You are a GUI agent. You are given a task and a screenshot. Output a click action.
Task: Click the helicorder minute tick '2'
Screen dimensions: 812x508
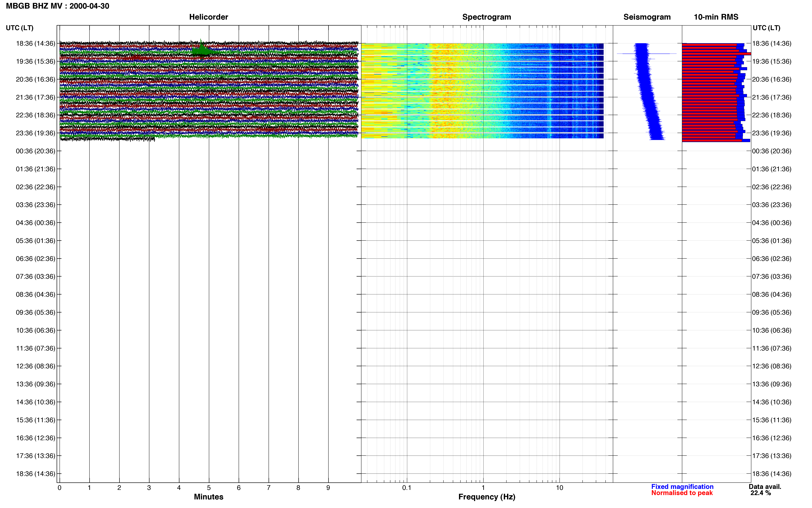(119, 488)
